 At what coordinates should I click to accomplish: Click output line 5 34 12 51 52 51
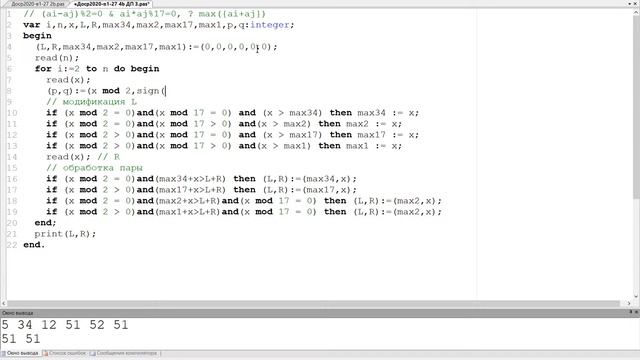pyautogui.click(x=65, y=325)
